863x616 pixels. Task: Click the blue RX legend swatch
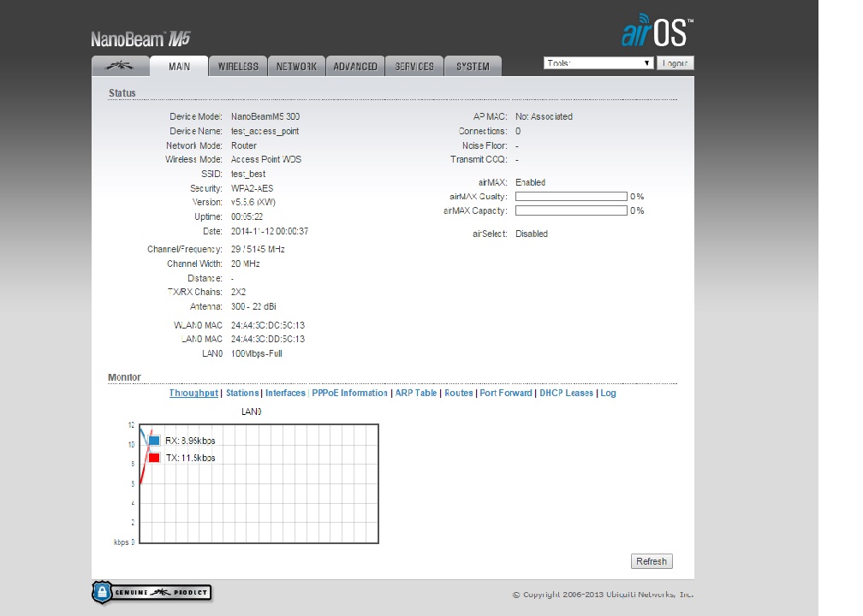(154, 441)
